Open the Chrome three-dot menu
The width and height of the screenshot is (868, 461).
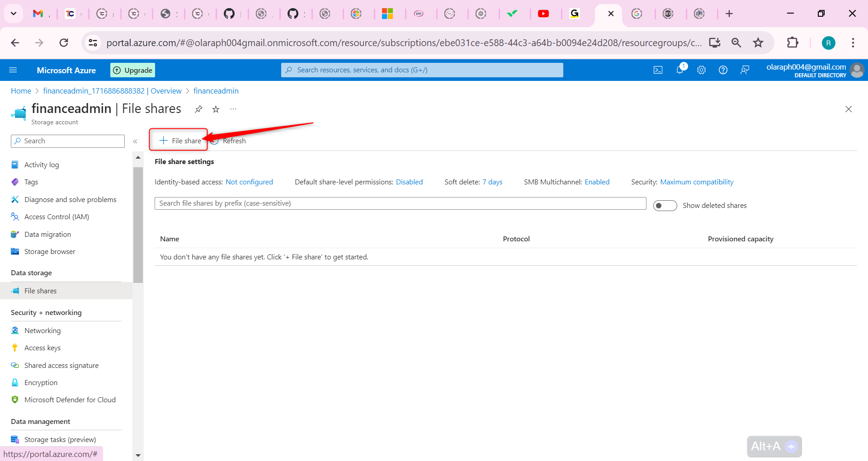(853, 42)
